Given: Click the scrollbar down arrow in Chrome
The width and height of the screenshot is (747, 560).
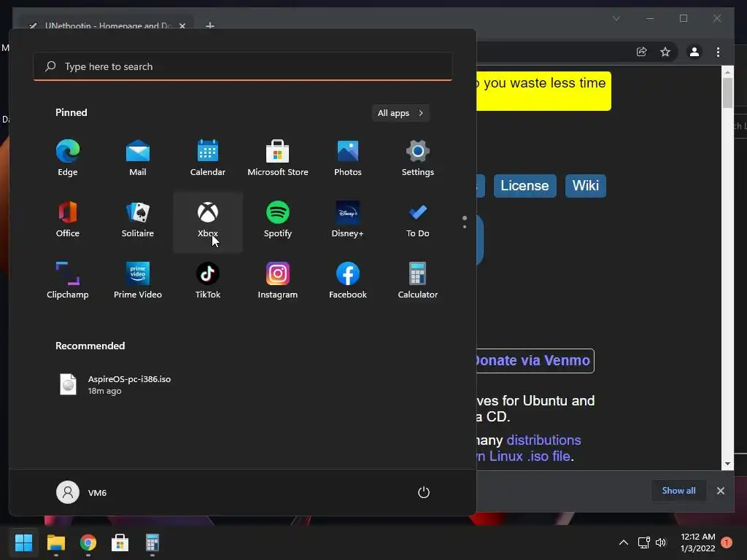Looking at the screenshot, I should tap(727, 464).
